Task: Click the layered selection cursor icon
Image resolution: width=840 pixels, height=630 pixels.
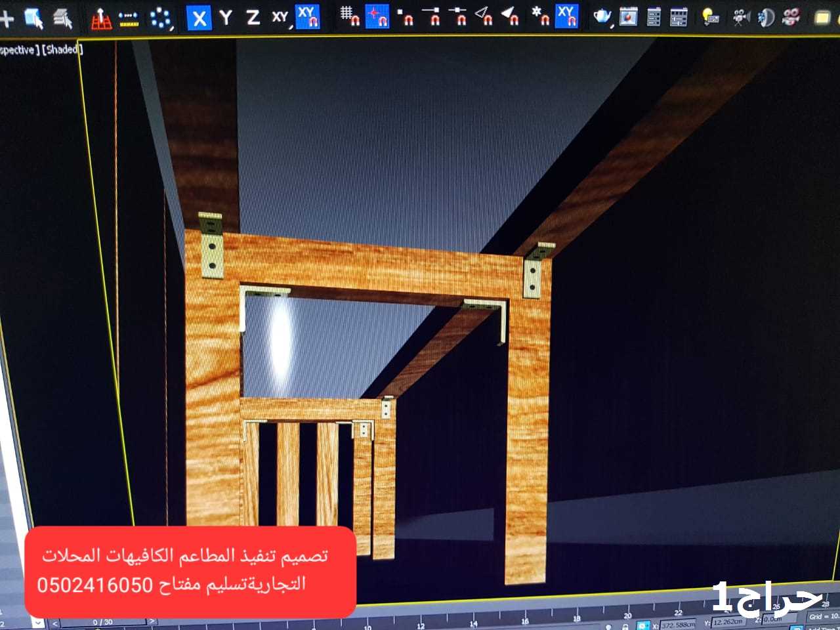Action: point(62,19)
